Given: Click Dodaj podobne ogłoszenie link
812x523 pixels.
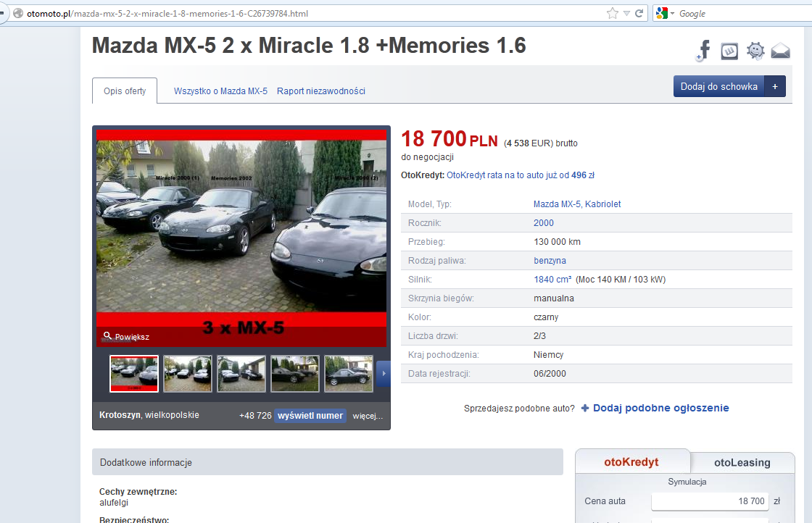Looking at the screenshot, I should pyautogui.click(x=660, y=408).
